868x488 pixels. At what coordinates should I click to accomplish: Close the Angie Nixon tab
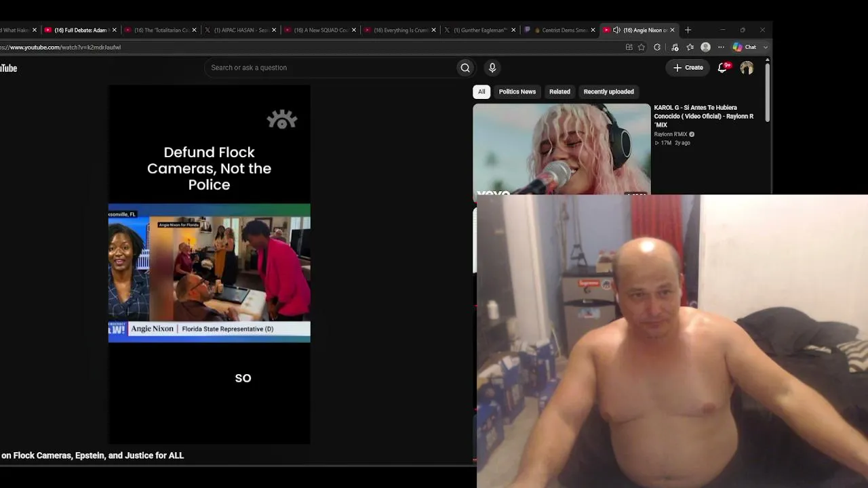(673, 30)
